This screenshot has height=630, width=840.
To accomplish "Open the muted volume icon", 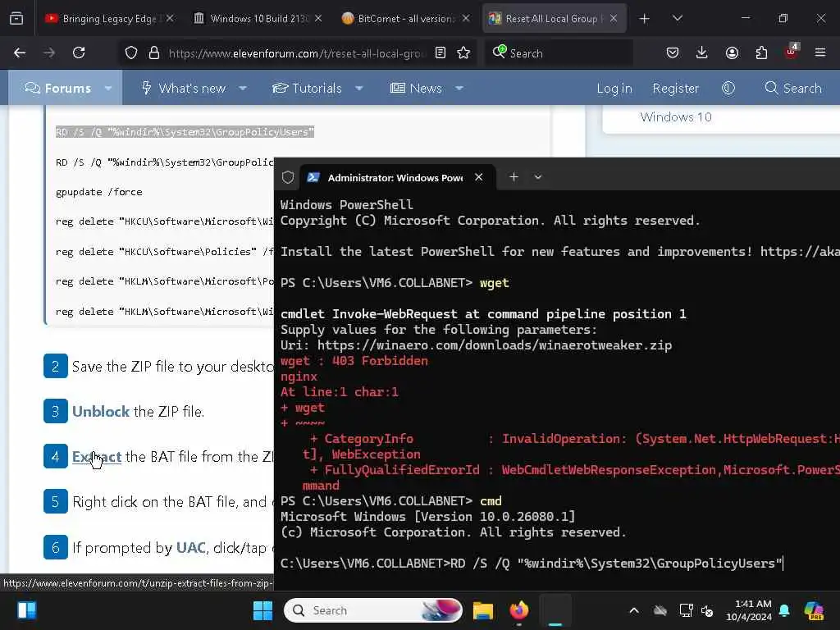I will coord(707,610).
